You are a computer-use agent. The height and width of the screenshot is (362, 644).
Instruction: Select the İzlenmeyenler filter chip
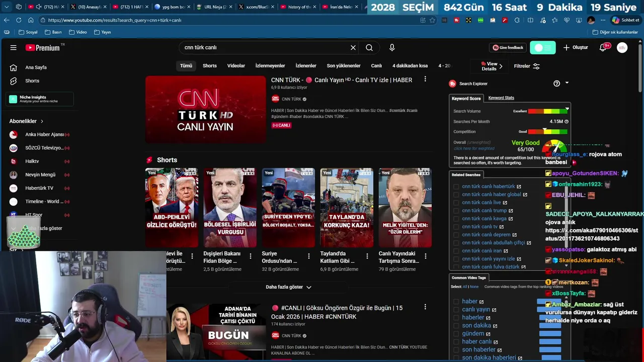270,66
